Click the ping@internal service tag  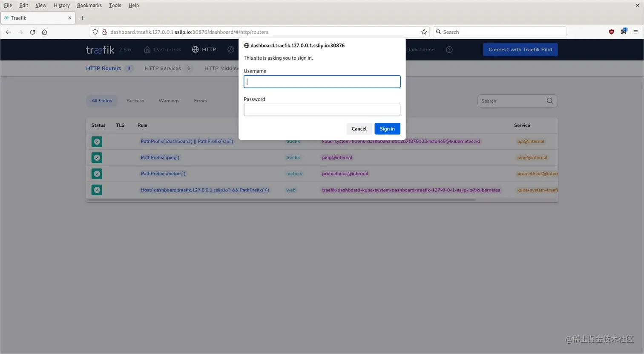(x=532, y=158)
